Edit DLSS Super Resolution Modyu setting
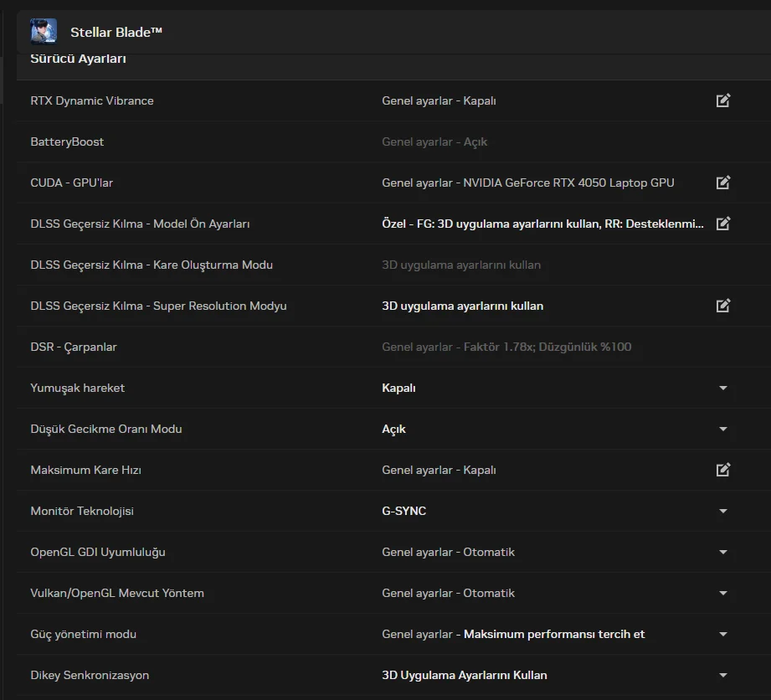 pos(723,306)
